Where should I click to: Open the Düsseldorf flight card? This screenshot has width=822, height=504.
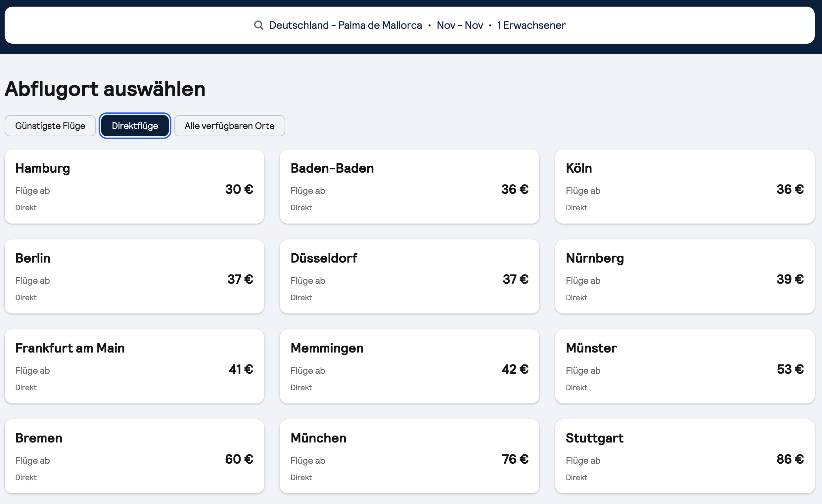coord(409,276)
